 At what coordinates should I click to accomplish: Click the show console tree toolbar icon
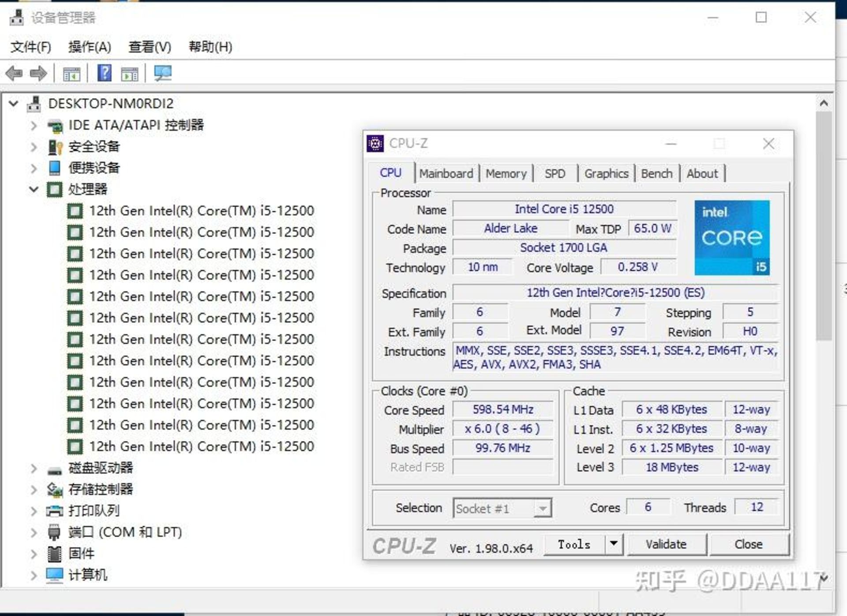(73, 73)
